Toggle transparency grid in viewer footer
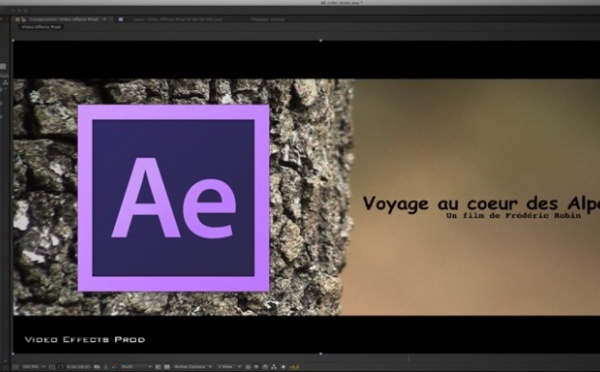This screenshot has height=372, width=600. 166,367
